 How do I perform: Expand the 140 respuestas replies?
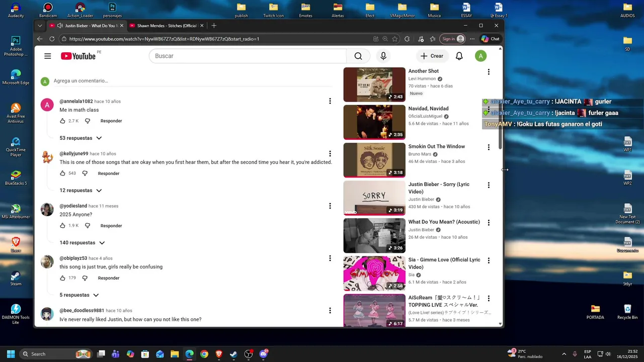[82, 242]
